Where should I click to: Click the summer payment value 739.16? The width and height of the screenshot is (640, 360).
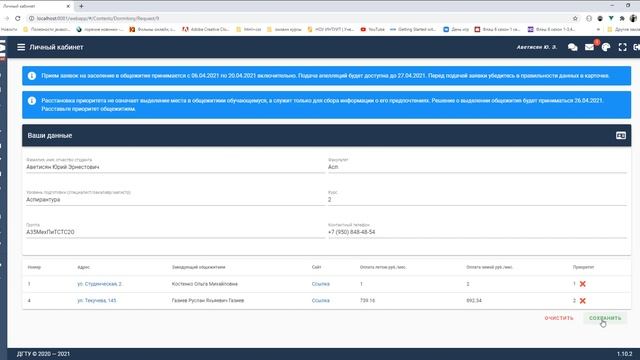(x=367, y=300)
